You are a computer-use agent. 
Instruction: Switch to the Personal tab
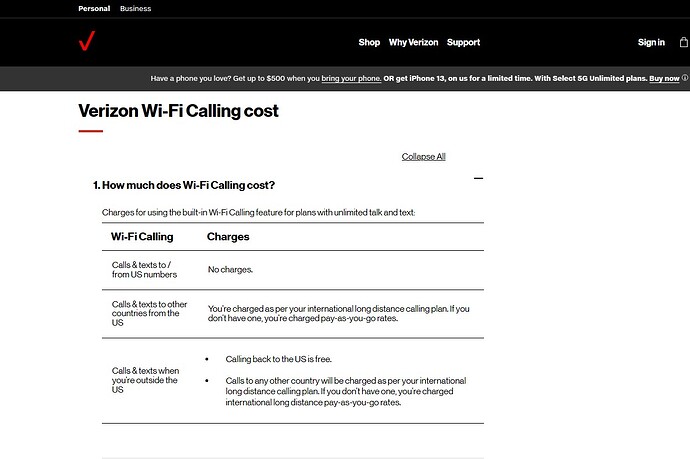click(x=94, y=8)
